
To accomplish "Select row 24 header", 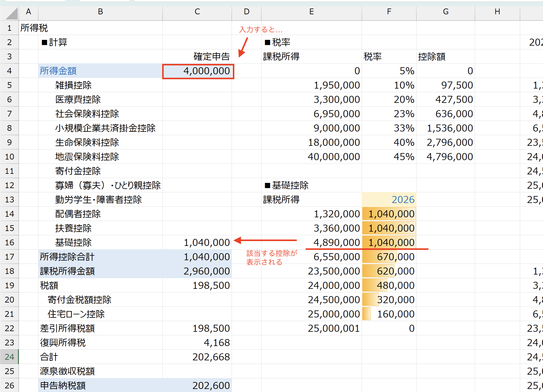I will coord(9,357).
